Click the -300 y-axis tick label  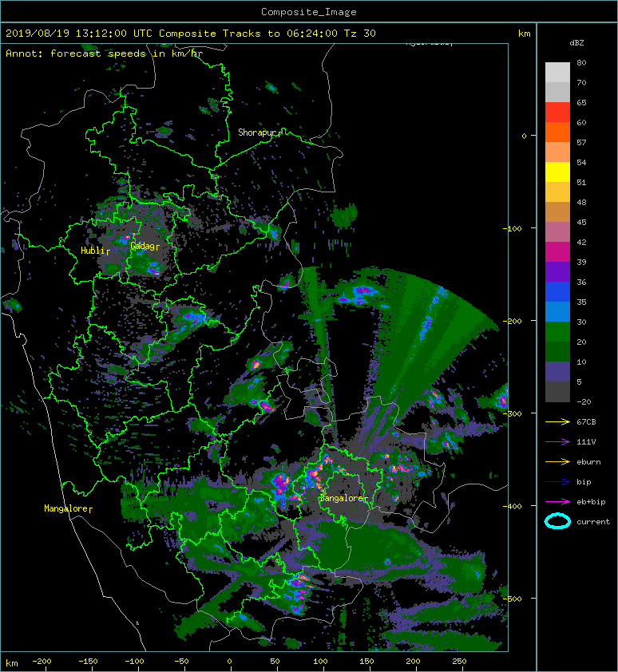[512, 413]
